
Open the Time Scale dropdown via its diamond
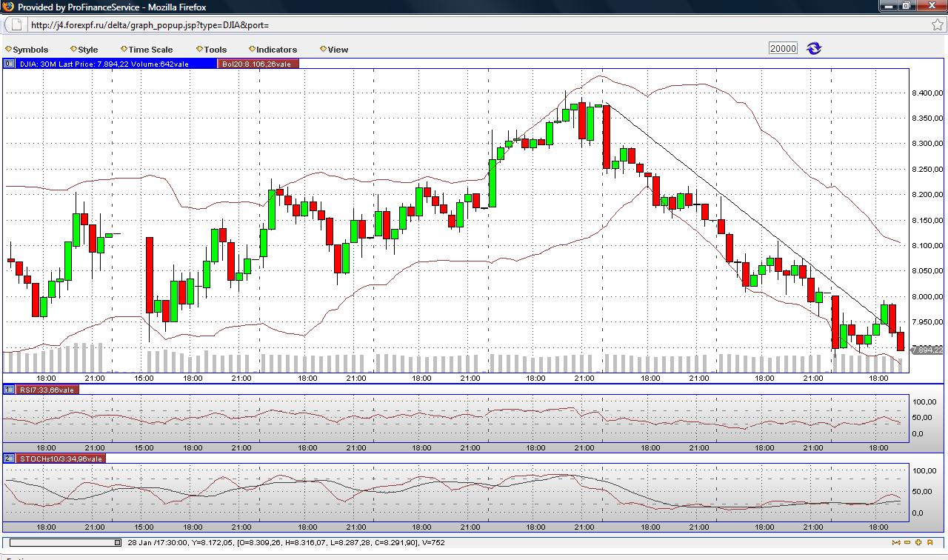click(124, 49)
